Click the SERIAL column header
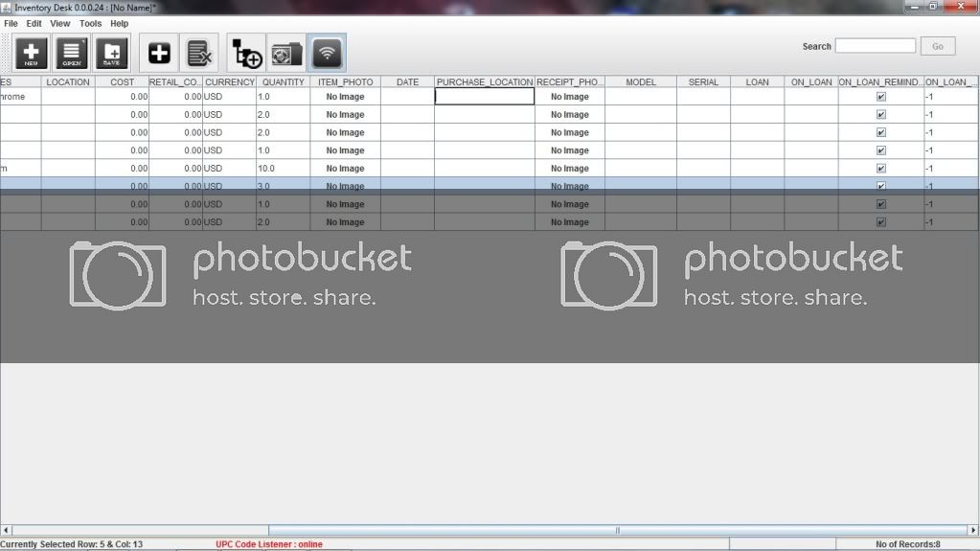Viewport: 980px width, 551px height. click(703, 81)
